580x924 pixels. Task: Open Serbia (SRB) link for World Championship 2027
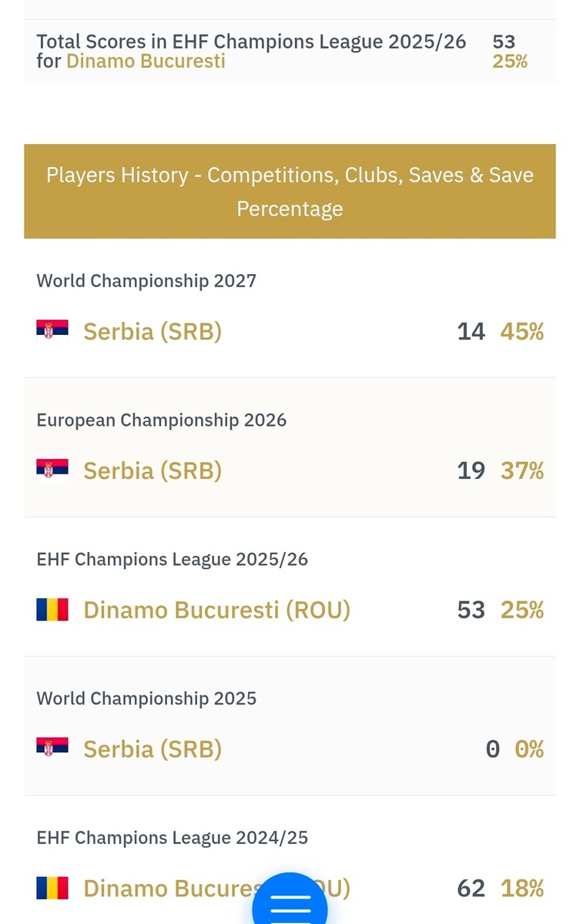(153, 331)
